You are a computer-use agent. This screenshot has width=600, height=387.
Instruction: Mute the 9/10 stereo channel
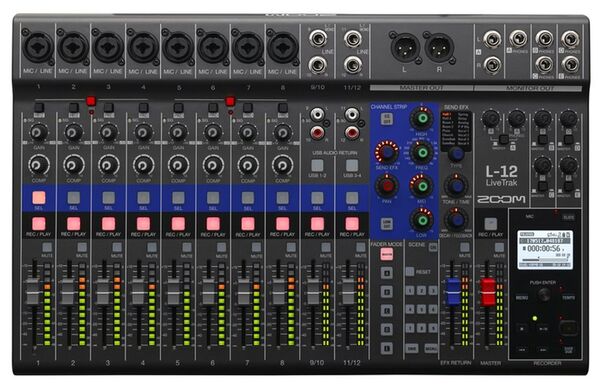pos(326,247)
